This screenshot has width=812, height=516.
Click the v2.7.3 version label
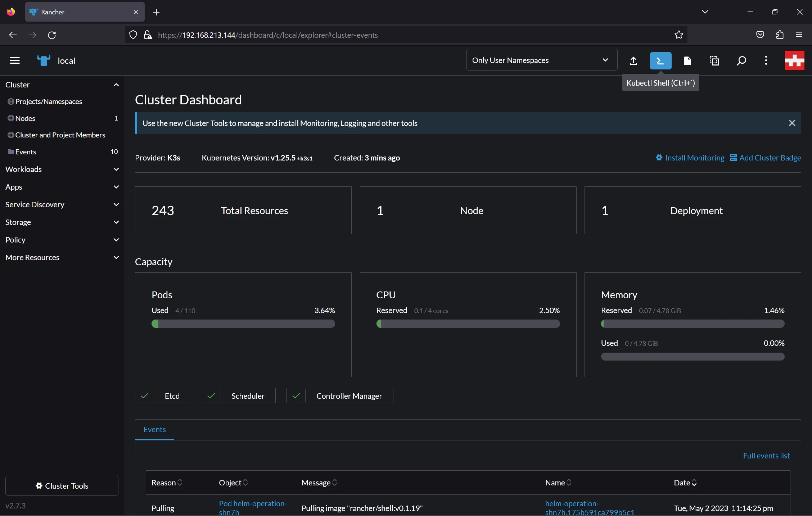pos(15,506)
